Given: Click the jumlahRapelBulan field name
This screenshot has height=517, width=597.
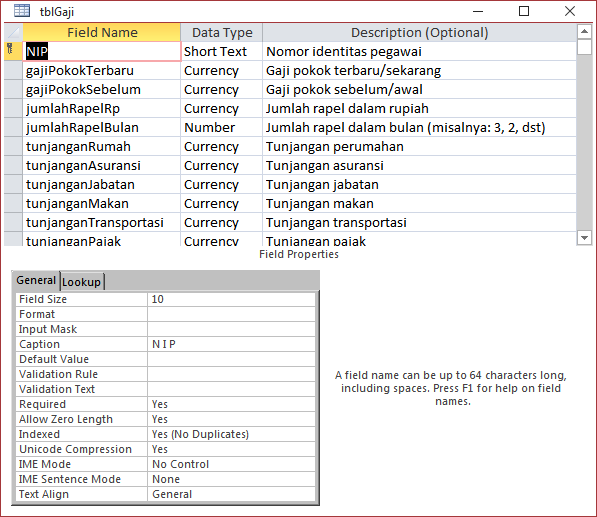Looking at the screenshot, I should tap(102, 127).
